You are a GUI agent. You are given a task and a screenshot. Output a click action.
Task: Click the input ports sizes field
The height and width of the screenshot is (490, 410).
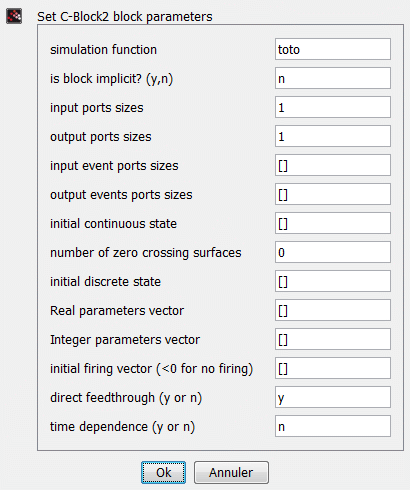(x=333, y=107)
